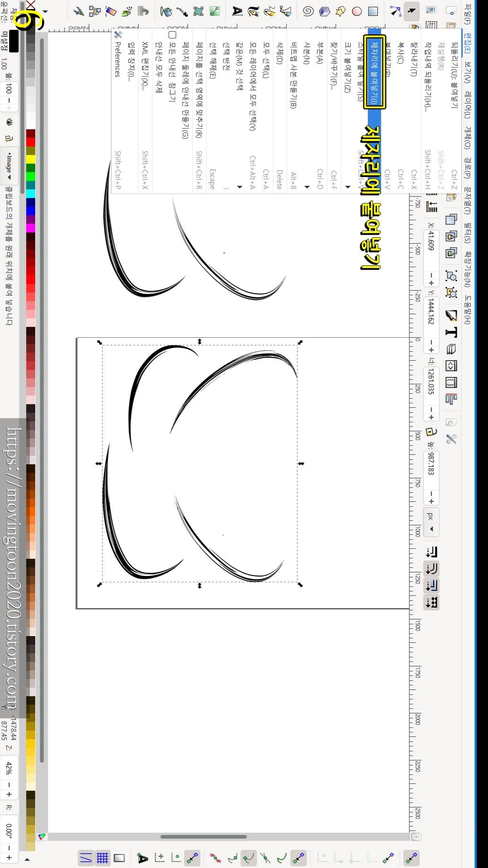The height and width of the screenshot is (868, 488).
Task: Toggle width-height ratio lock
Action: [x=431, y=432]
